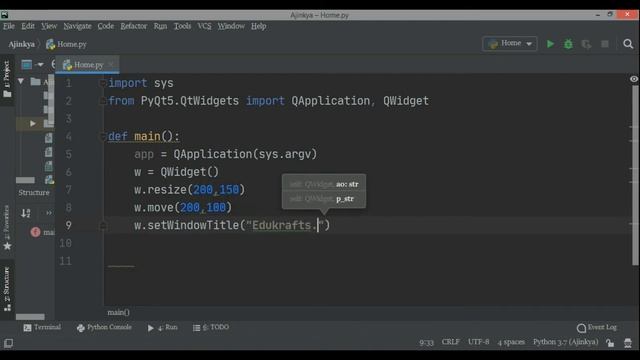This screenshot has width=640, height=360.
Task: Open the View menu
Action: (x=49, y=26)
